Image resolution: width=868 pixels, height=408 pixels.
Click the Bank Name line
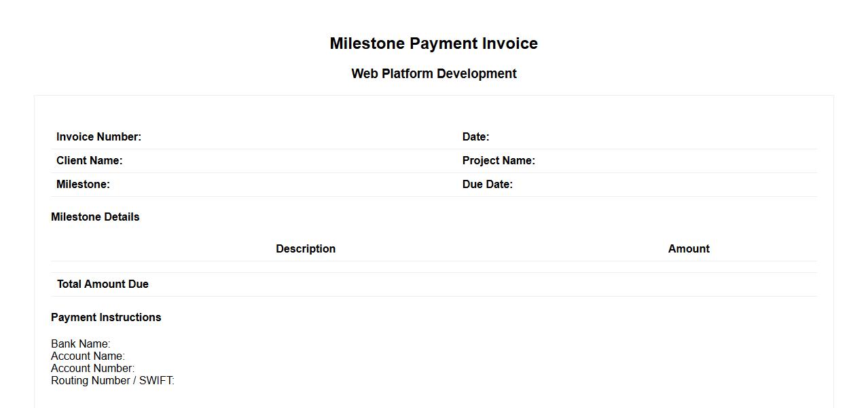[80, 344]
